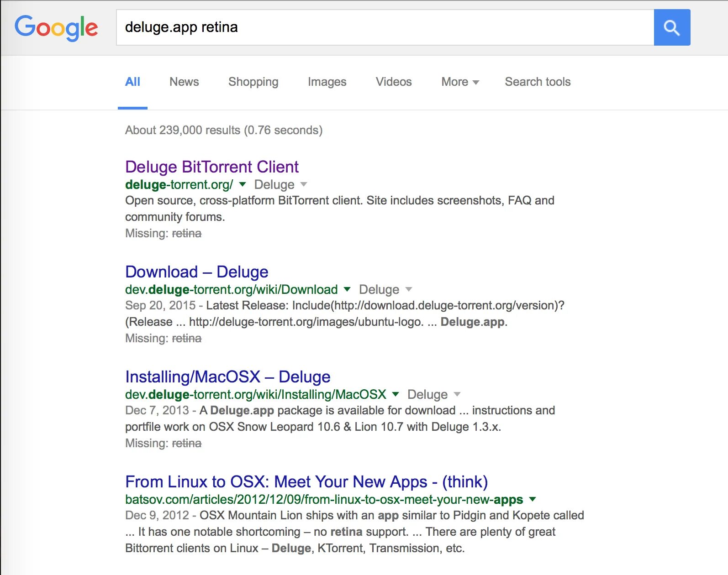Focus the search box containing deluge.app retina
The height and width of the screenshot is (575, 728).
point(385,27)
